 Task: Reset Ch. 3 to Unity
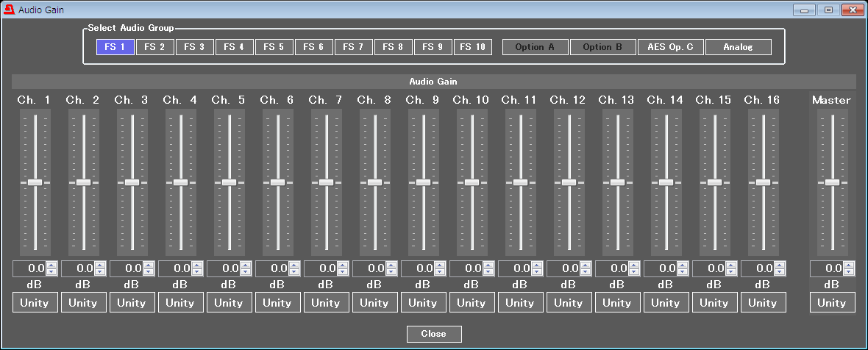(132, 302)
